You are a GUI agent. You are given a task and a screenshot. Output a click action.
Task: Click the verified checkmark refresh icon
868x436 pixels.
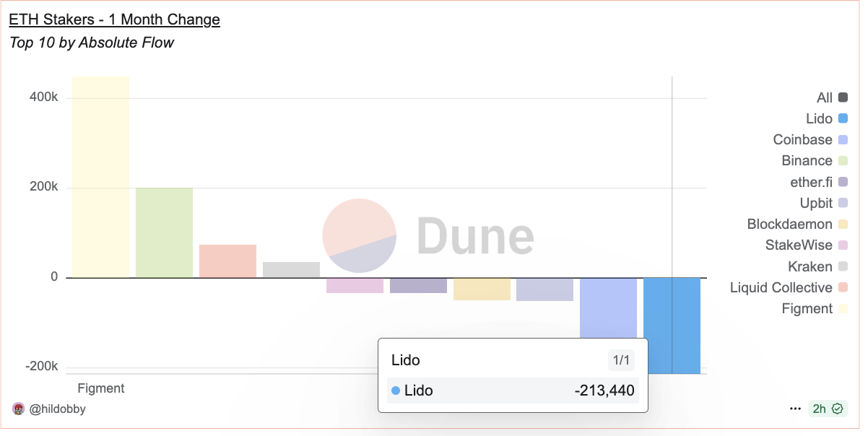(838, 409)
